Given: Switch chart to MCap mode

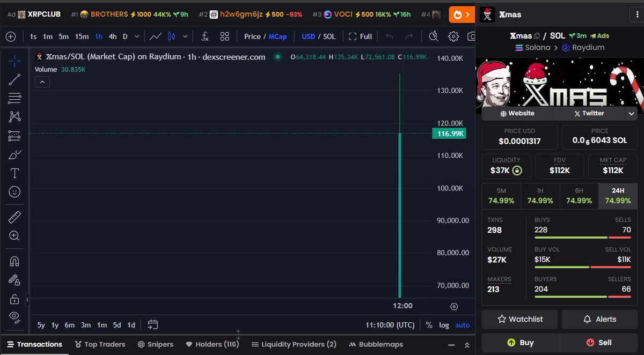Looking at the screenshot, I should [278, 36].
